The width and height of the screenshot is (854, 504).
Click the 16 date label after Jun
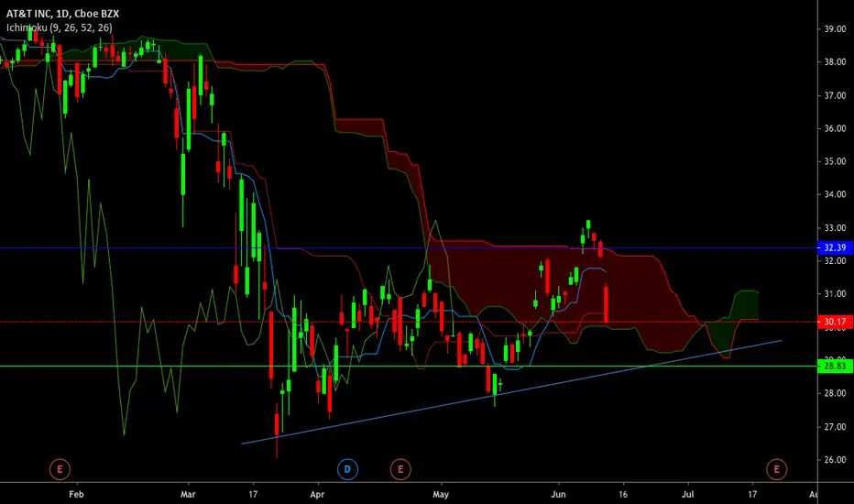pos(623,494)
